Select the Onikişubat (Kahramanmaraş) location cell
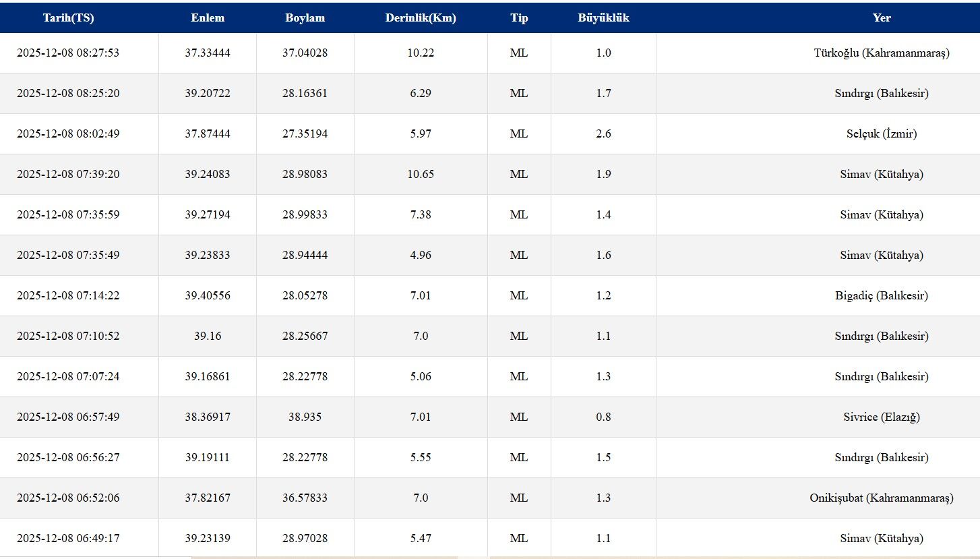 [x=882, y=498]
